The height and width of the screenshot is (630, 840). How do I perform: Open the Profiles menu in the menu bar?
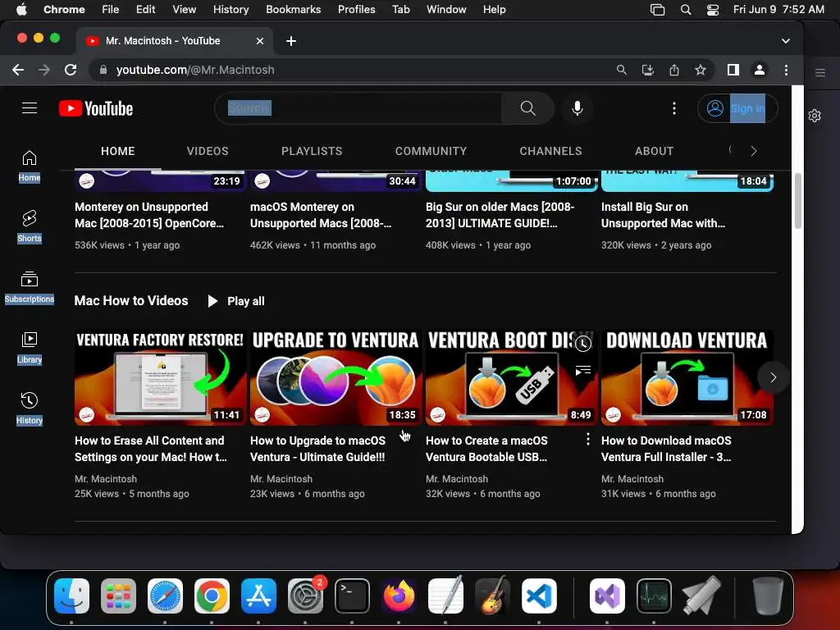click(356, 10)
